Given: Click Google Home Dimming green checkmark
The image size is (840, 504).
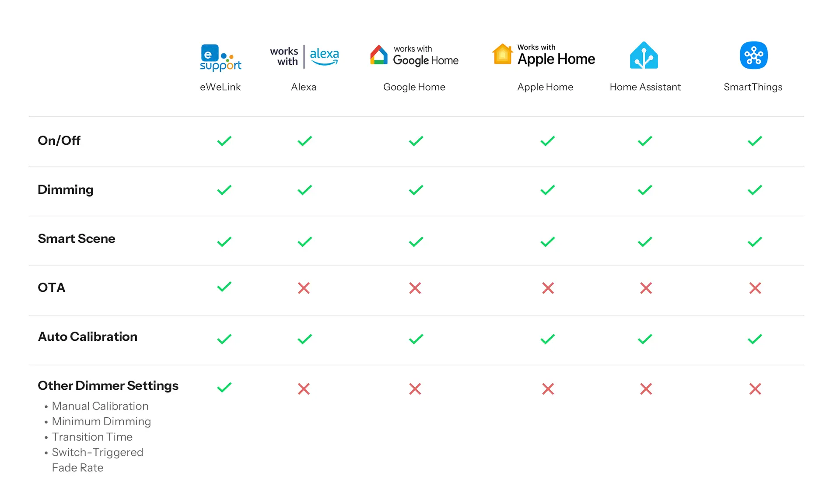Looking at the screenshot, I should pos(416,190).
